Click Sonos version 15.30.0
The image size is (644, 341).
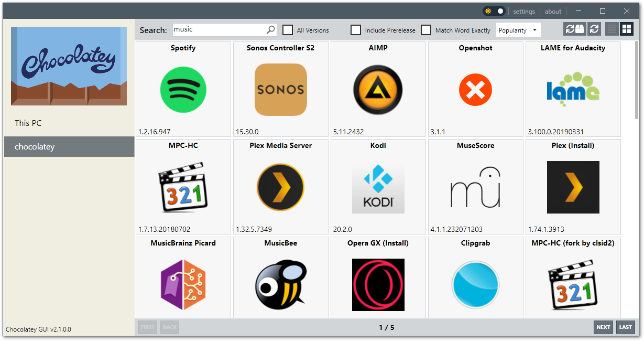coord(247,132)
